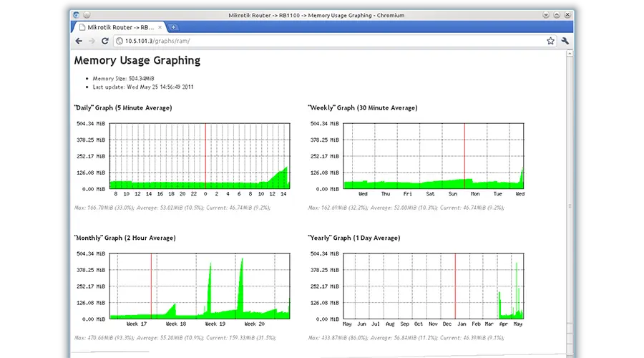Click the Yearly stats line with Max: 433.87MiB
This screenshot has height=358, width=644.
click(406, 338)
